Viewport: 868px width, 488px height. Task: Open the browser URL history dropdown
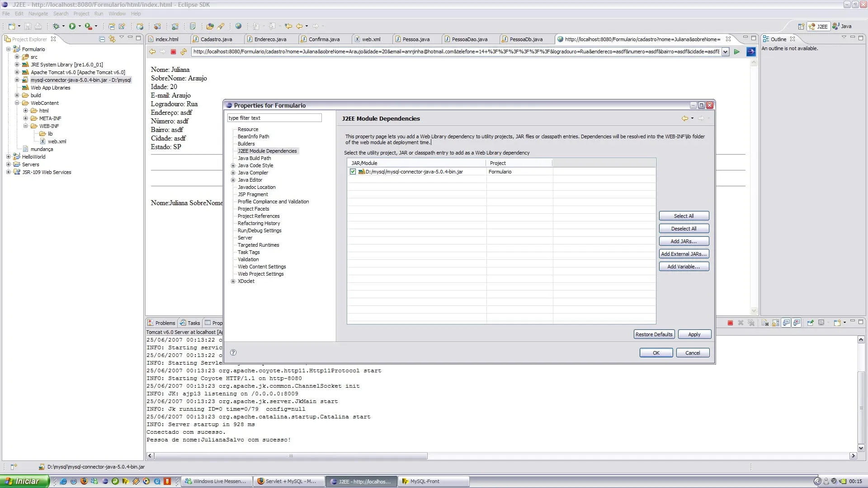(x=726, y=52)
